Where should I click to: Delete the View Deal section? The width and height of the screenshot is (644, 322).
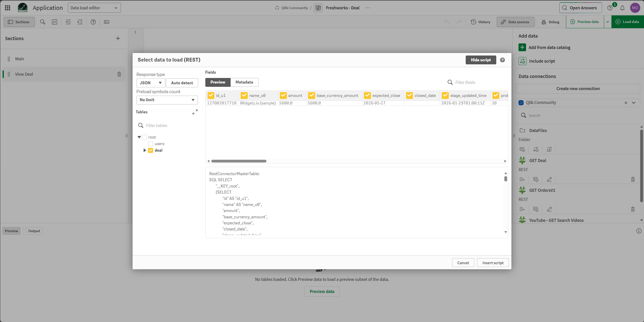point(119,74)
